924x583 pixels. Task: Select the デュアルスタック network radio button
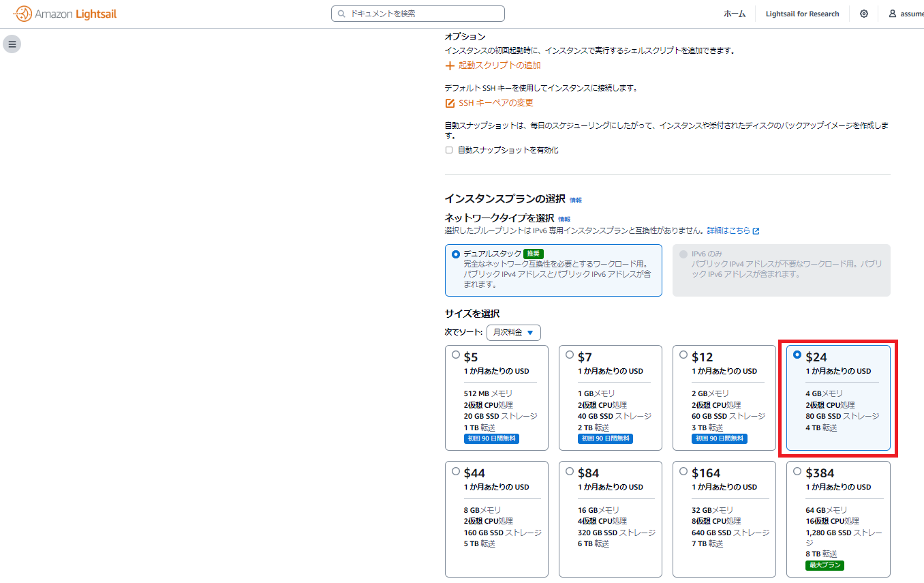456,254
